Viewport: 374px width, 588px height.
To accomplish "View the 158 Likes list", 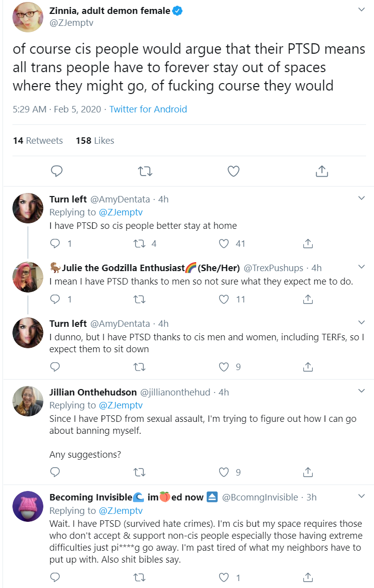I will pos(95,141).
